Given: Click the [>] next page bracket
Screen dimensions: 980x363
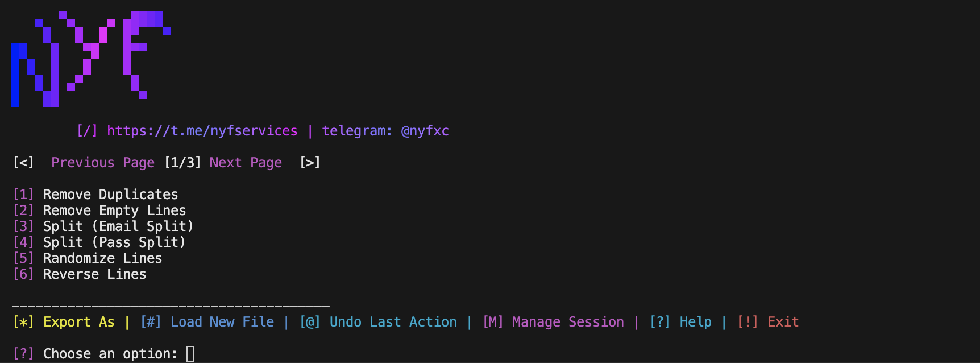Looking at the screenshot, I should pos(310,163).
